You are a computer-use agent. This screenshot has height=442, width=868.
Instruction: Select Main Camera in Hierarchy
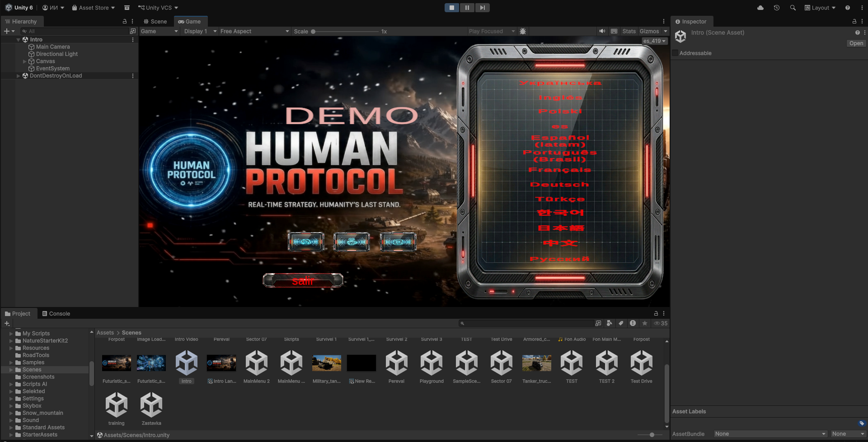tap(53, 47)
